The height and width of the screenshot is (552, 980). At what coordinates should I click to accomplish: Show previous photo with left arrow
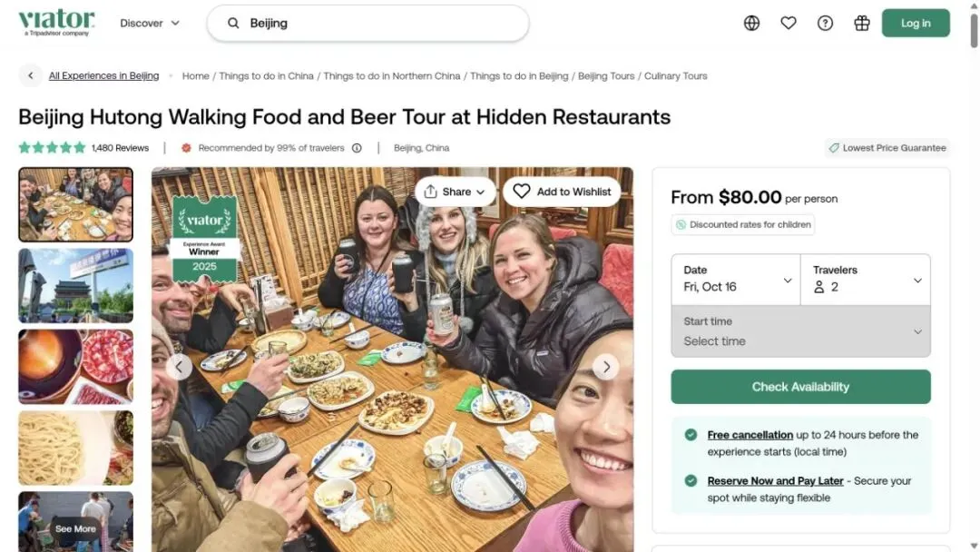click(x=179, y=367)
